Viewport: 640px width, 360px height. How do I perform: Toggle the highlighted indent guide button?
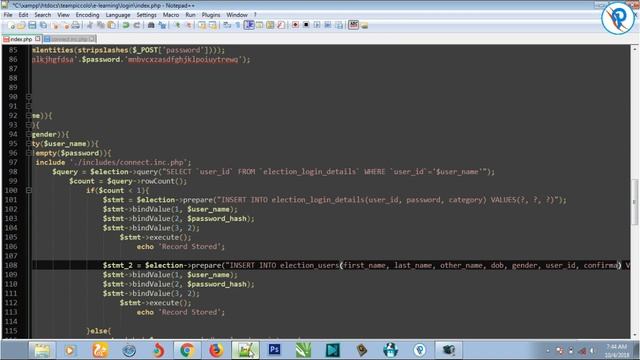point(249,25)
